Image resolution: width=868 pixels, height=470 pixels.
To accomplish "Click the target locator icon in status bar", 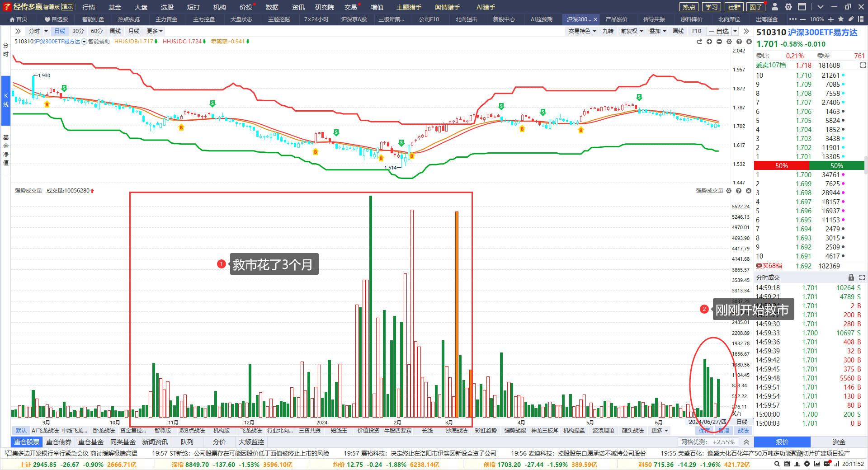I will (807, 464).
